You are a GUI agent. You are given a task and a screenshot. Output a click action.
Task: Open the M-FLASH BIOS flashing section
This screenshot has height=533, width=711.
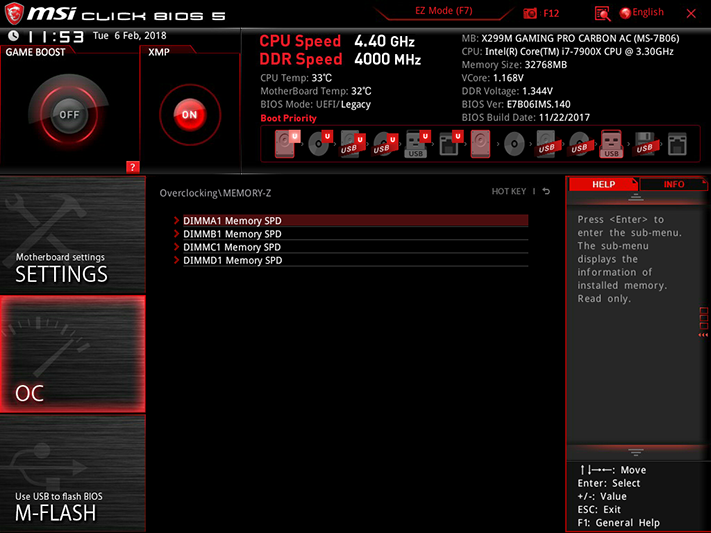tap(73, 474)
